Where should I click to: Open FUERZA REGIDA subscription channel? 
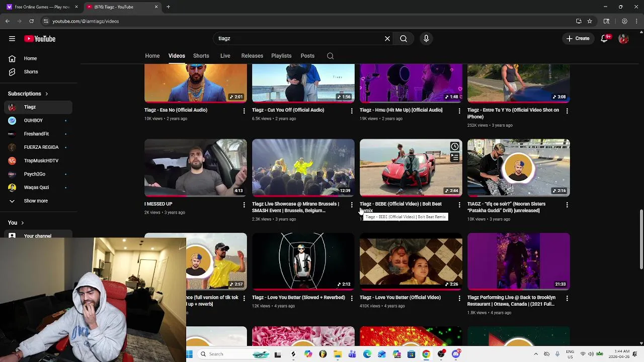[x=38, y=147]
